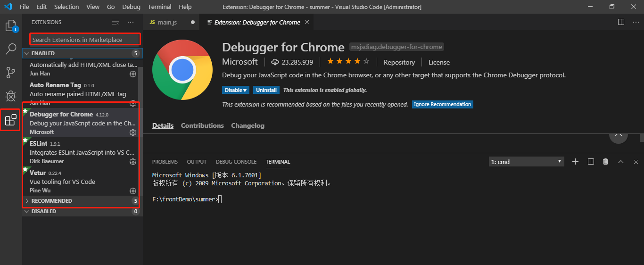Open the License link
This screenshot has width=644, height=265.
(439, 62)
